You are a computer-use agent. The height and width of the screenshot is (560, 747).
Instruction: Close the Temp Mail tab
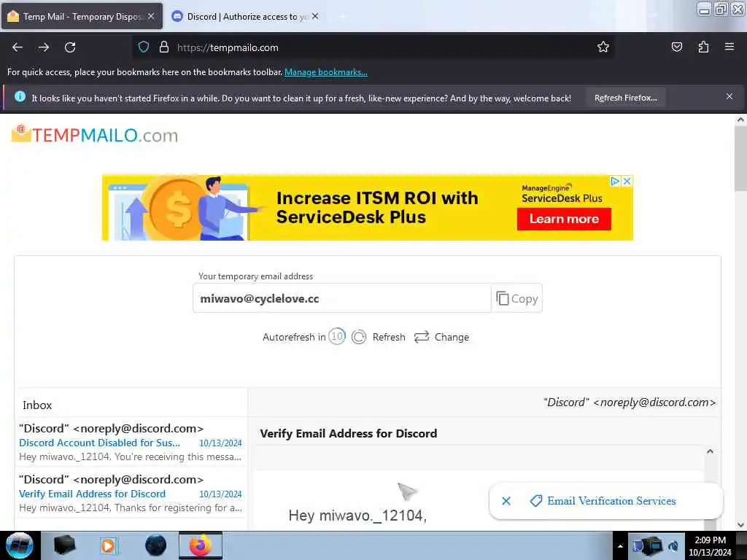pos(151,16)
